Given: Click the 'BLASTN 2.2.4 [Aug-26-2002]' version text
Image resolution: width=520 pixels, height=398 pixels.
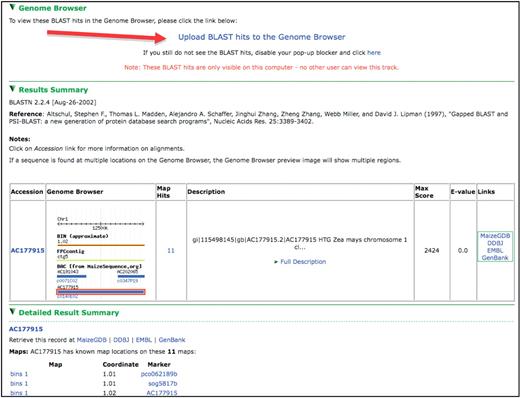Looking at the screenshot, I should click(x=53, y=102).
